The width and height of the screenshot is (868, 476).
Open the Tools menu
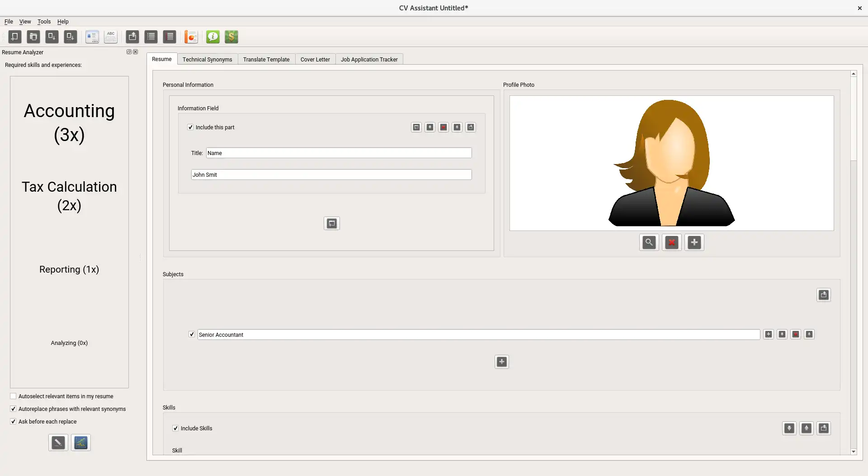(44, 21)
